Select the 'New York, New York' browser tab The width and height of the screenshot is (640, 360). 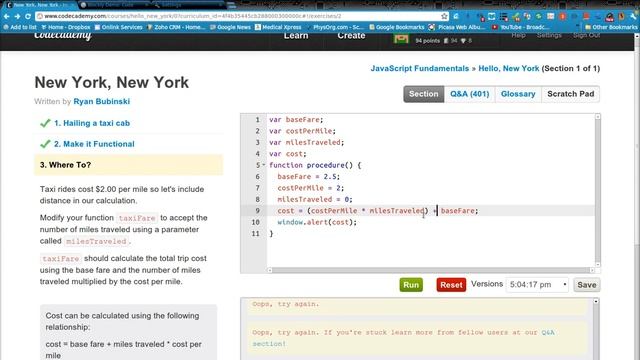(x=39, y=5)
